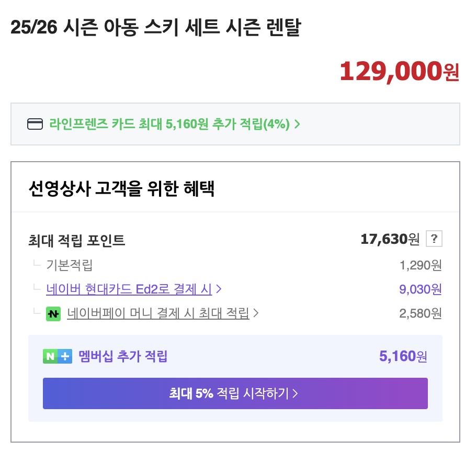Open the 네이버 현대카드 Ed2로 결제 시 link
Viewport: 476px width, 451px height.
[x=129, y=289]
